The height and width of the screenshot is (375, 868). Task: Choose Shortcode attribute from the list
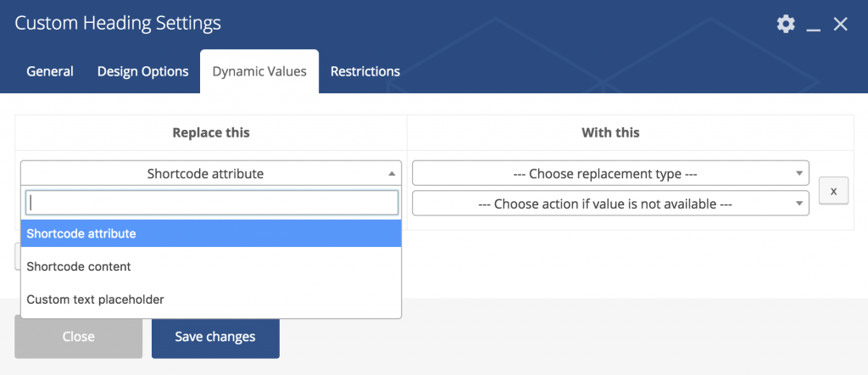(x=211, y=233)
